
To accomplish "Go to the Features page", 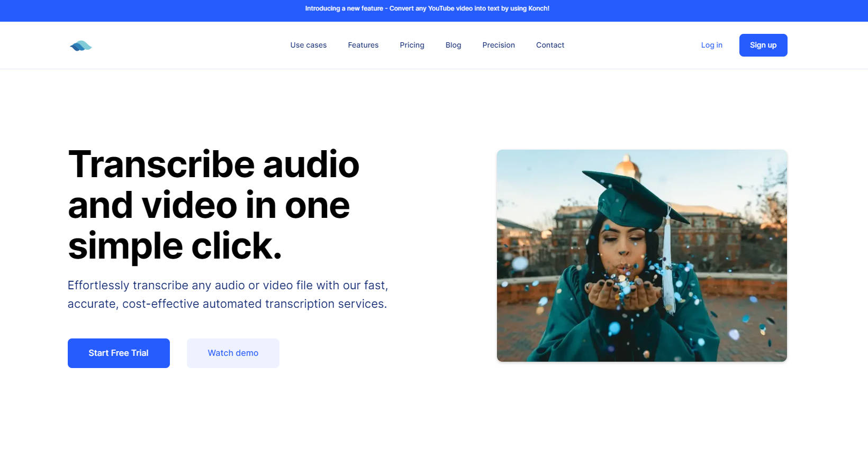I will click(363, 45).
